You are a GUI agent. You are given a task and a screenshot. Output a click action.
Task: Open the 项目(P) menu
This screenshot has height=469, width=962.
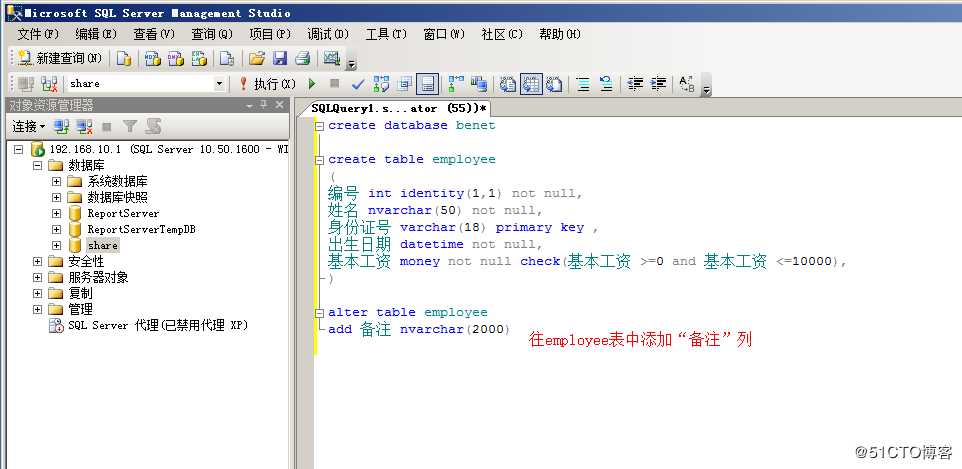[x=270, y=34]
